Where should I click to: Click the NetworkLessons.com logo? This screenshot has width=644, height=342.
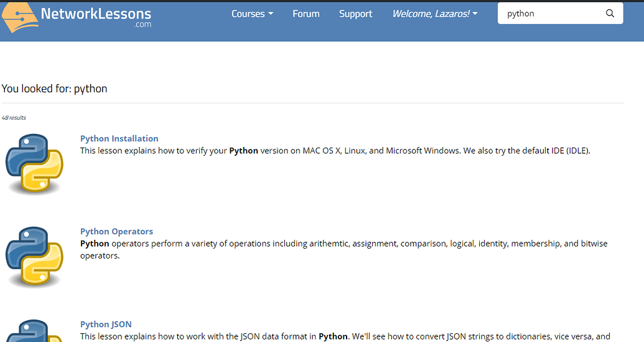pyautogui.click(x=77, y=17)
